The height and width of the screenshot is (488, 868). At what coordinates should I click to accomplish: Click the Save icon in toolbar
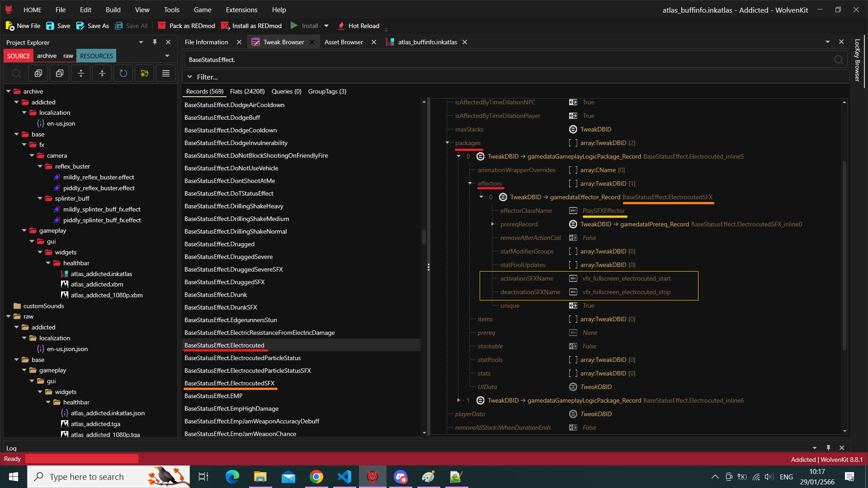(x=50, y=26)
